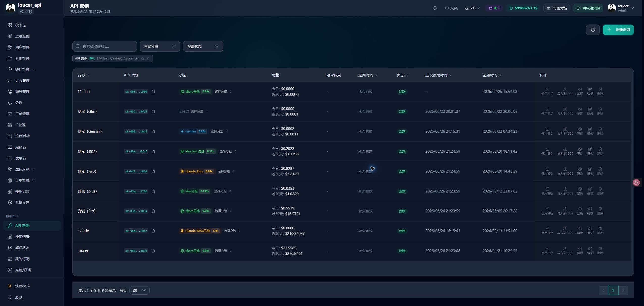The height and width of the screenshot is (306, 644).
Task: Open the 全部分组 filter dropdown
Action: tap(160, 46)
